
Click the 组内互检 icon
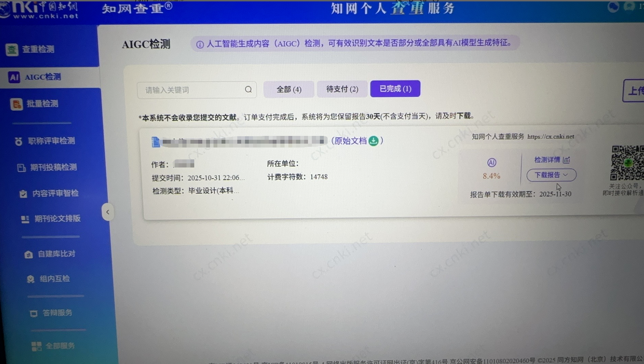[31, 279]
